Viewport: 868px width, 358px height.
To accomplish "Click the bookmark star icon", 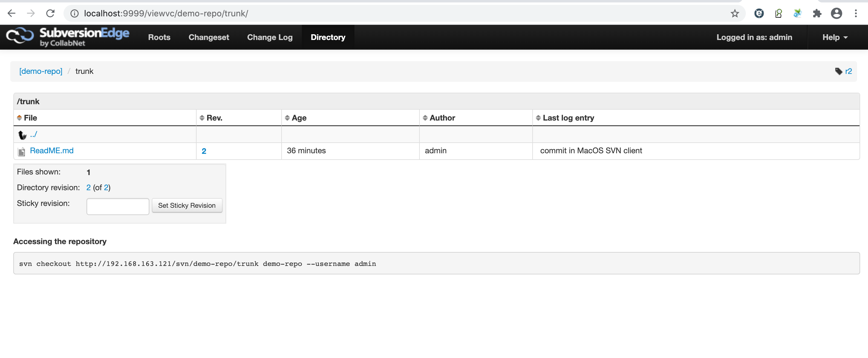I will 735,14.
